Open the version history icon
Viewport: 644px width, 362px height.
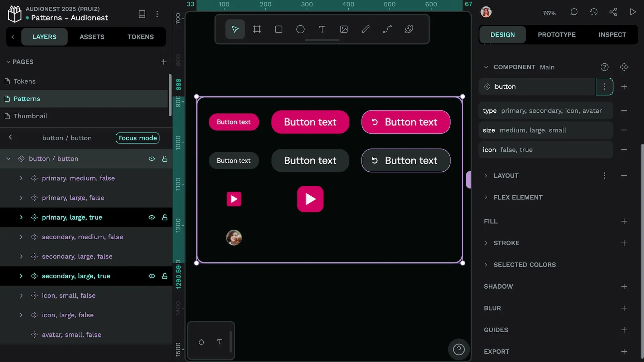594,12
